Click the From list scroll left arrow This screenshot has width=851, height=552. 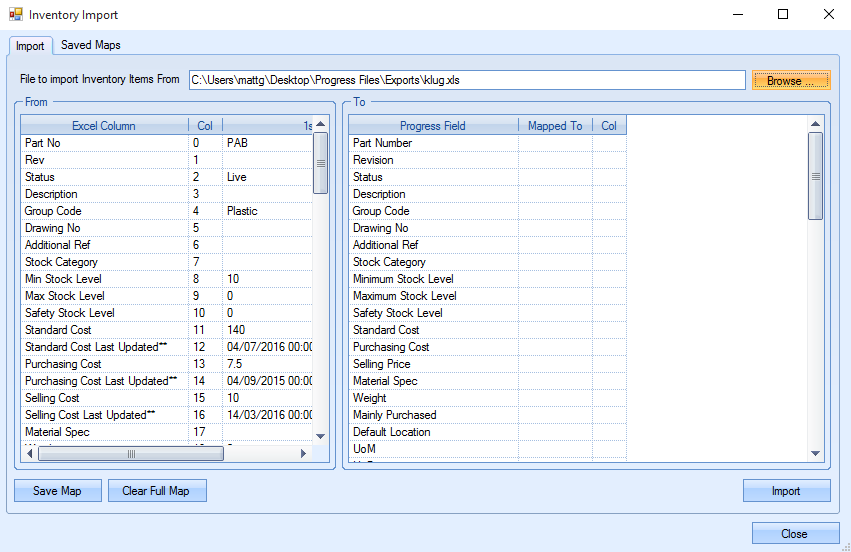coord(30,453)
